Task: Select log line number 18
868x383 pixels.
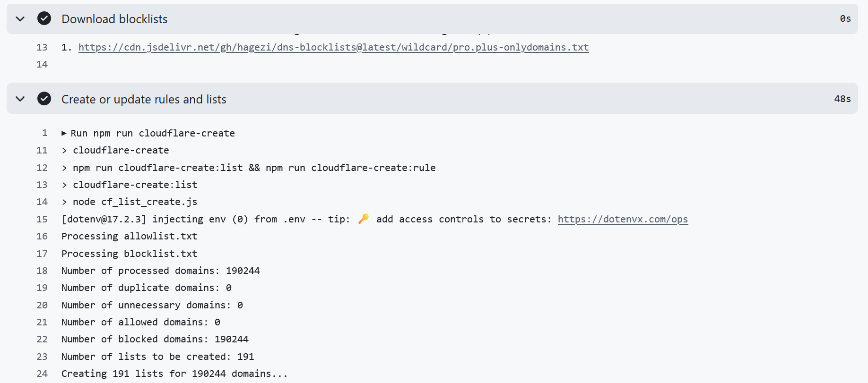Action: 42,271
